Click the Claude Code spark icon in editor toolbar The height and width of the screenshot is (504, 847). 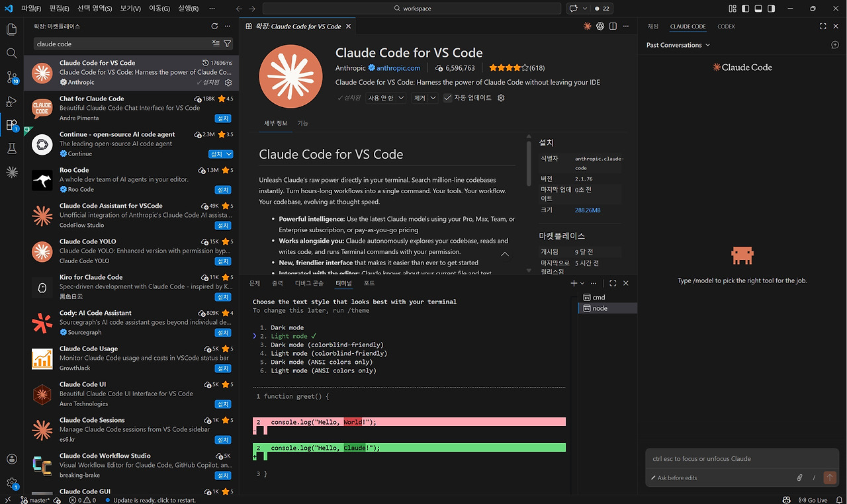tap(587, 26)
